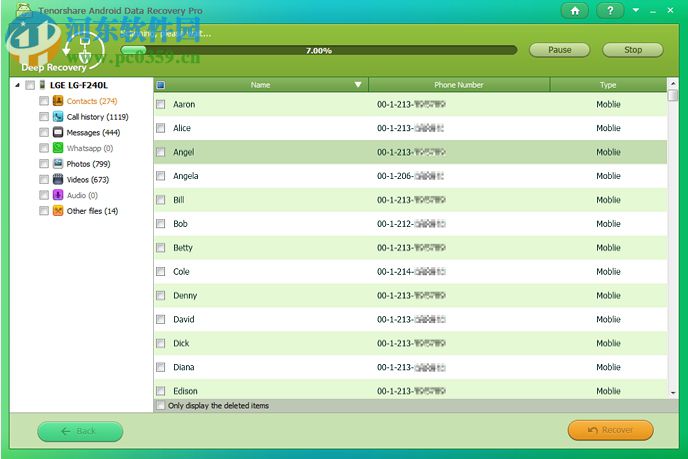688x459 pixels.
Task: Select the David contact name
Action: [x=183, y=319]
